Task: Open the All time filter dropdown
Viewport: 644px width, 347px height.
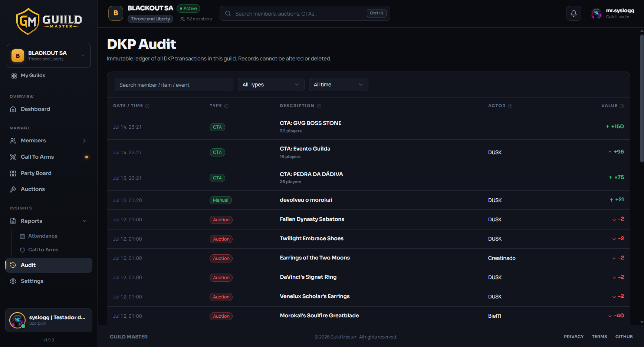Action: point(338,85)
